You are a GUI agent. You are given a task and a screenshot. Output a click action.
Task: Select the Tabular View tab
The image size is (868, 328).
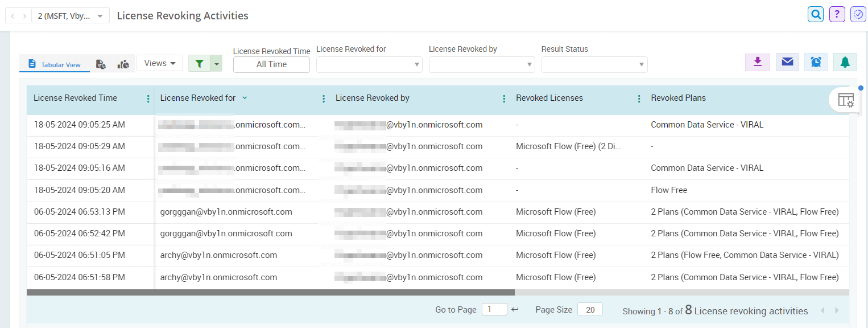pos(55,64)
